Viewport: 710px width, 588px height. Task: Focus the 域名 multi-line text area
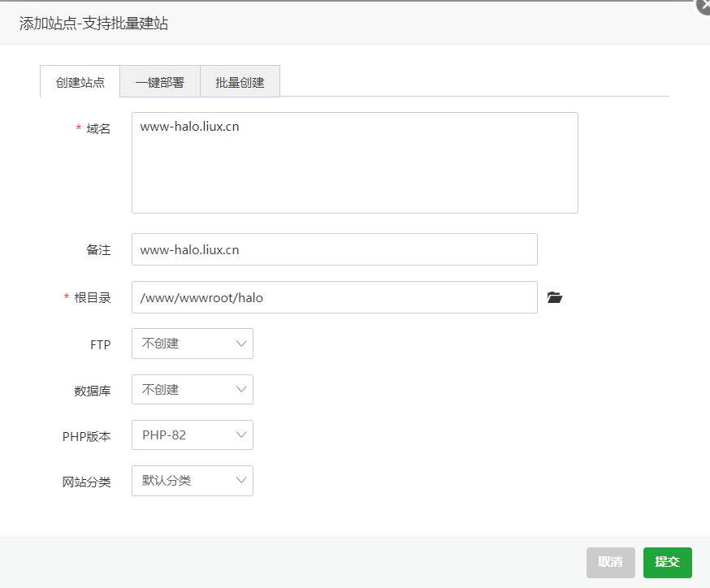pyautogui.click(x=354, y=163)
